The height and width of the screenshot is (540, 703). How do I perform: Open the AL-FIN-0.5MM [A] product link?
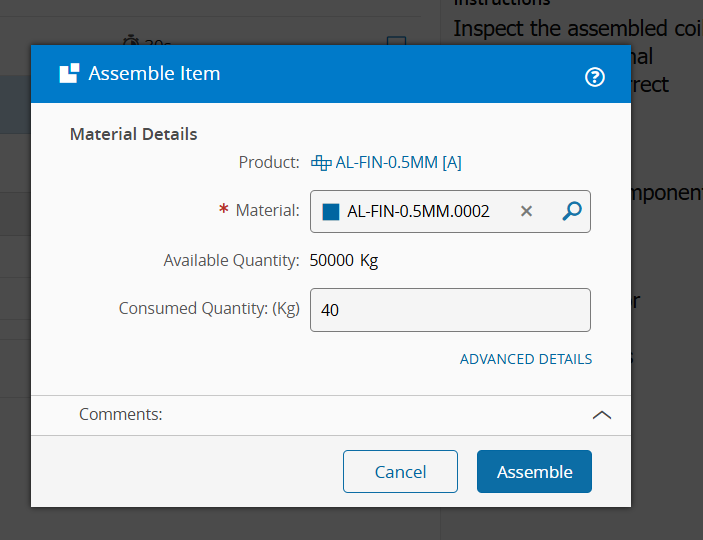(x=398, y=162)
